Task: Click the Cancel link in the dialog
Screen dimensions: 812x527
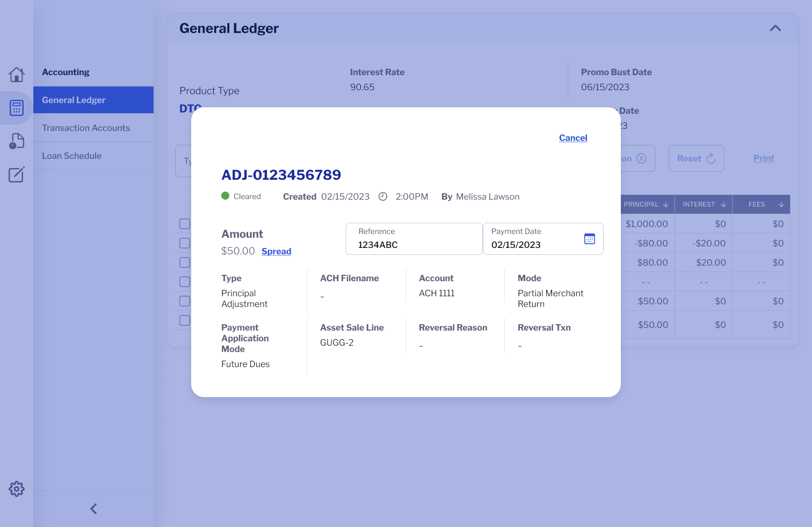Action: (x=572, y=138)
